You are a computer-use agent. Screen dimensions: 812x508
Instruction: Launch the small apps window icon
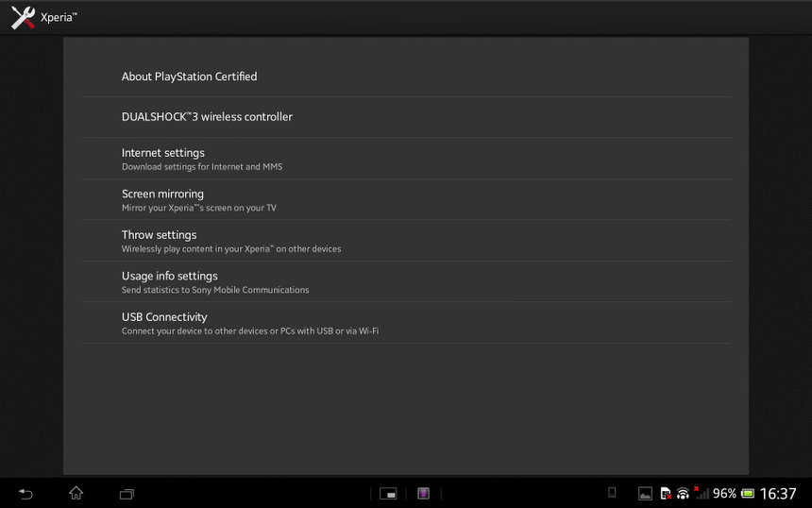[388, 493]
